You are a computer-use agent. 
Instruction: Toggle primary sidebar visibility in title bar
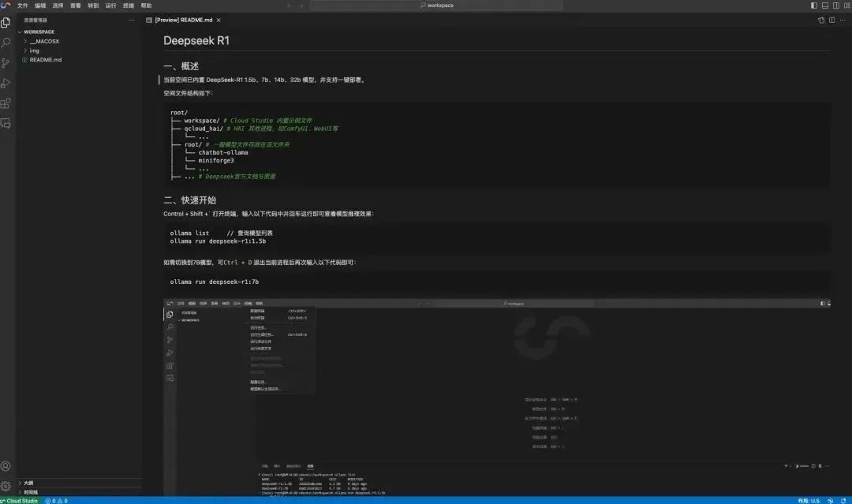(814, 6)
